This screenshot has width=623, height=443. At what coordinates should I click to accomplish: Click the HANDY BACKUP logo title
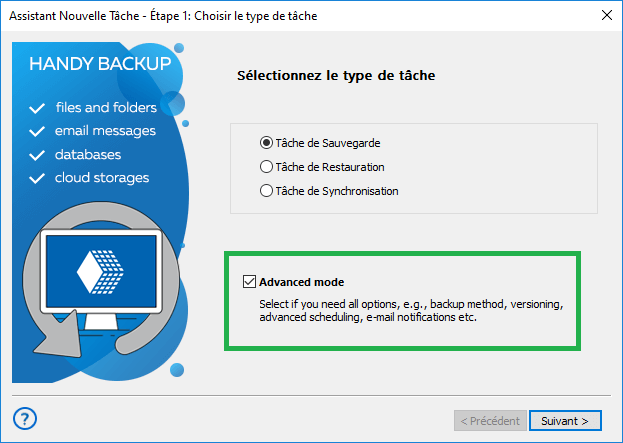(99, 64)
